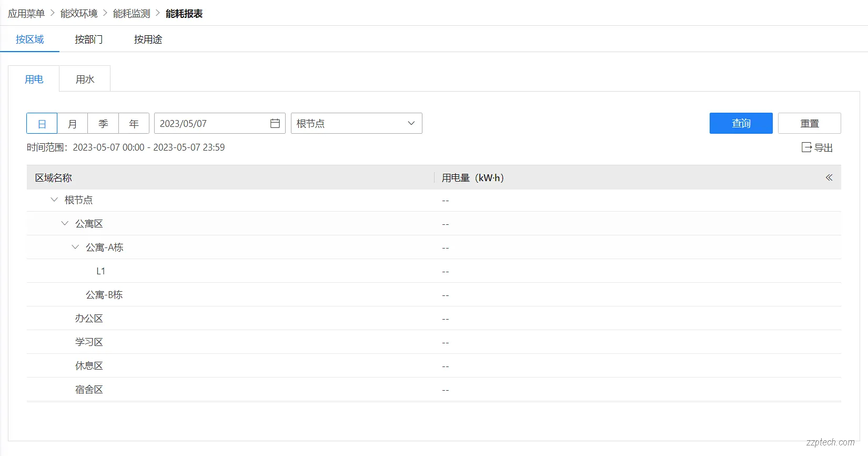Collapse the 根节点 tree row
The height and width of the screenshot is (456, 868).
click(54, 200)
